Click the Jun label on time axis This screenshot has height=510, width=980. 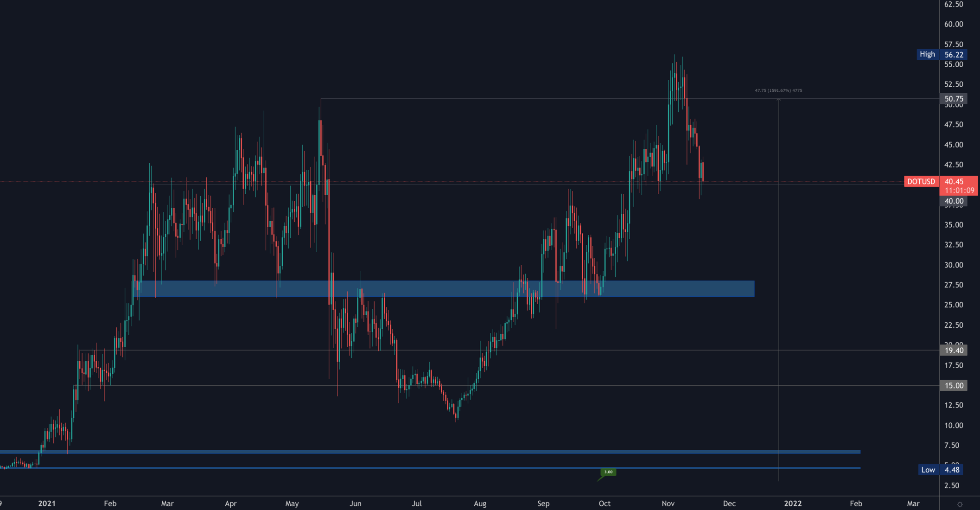pos(355,504)
